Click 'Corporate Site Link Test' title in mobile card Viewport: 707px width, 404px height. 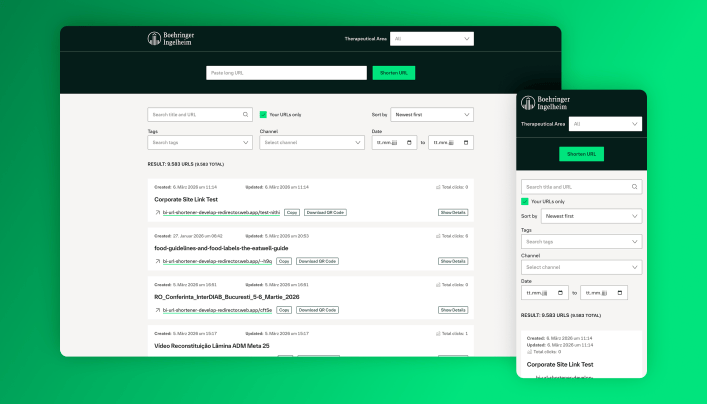click(560, 364)
